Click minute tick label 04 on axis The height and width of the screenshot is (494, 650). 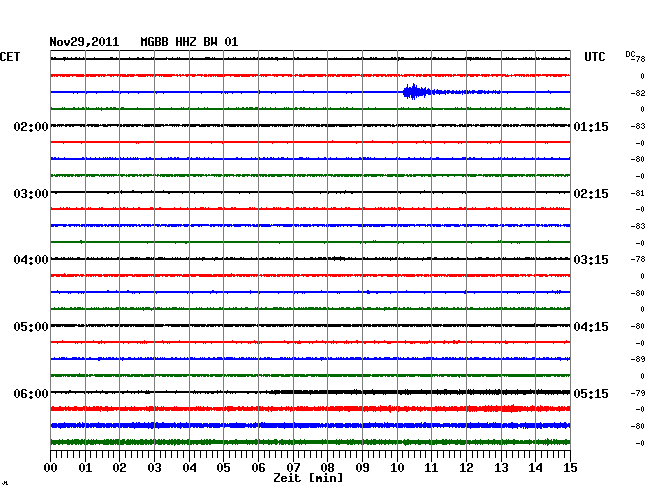(x=189, y=467)
